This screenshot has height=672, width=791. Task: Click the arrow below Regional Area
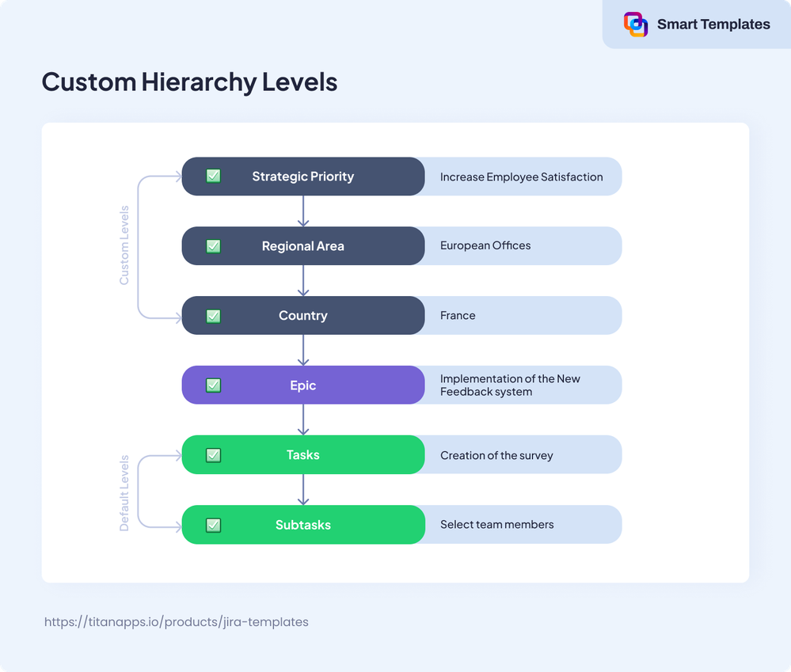coord(303,281)
